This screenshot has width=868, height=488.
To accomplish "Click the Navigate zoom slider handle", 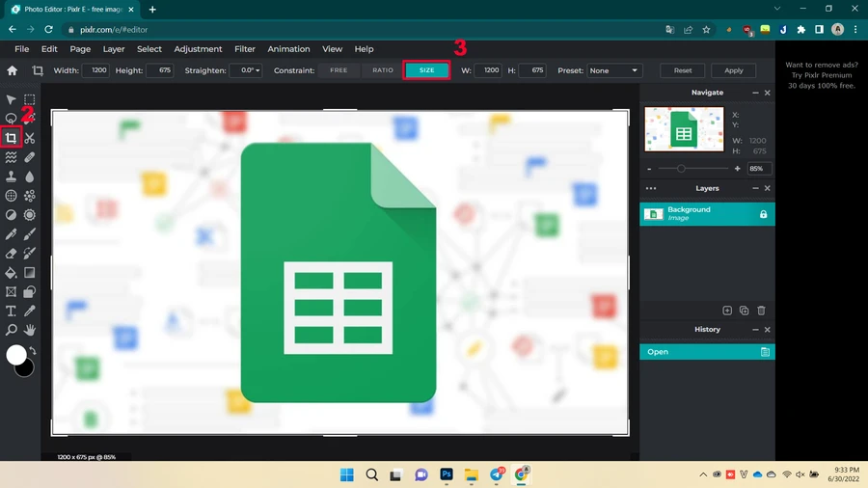I will tap(681, 168).
